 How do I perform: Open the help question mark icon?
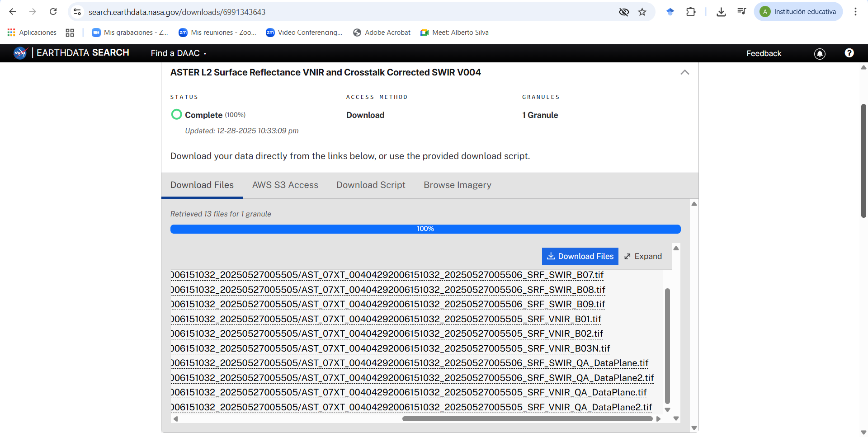pyautogui.click(x=849, y=53)
